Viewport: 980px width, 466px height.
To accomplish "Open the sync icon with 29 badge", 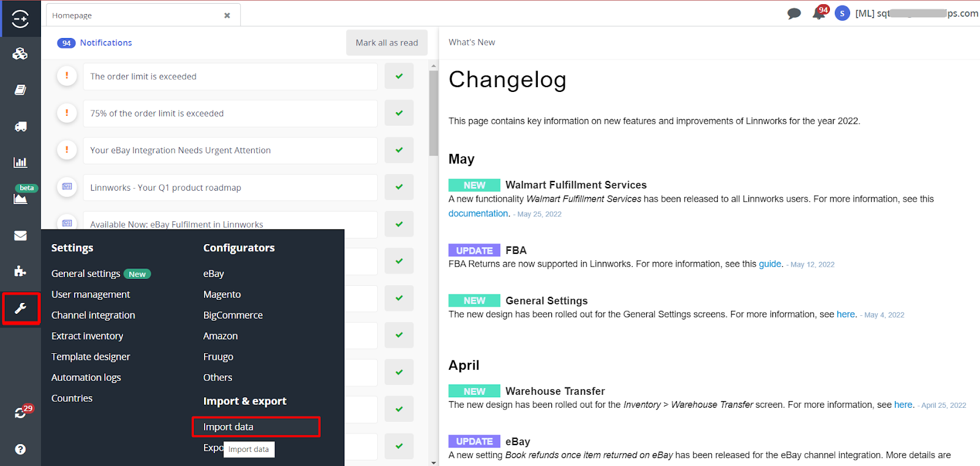I will point(20,413).
